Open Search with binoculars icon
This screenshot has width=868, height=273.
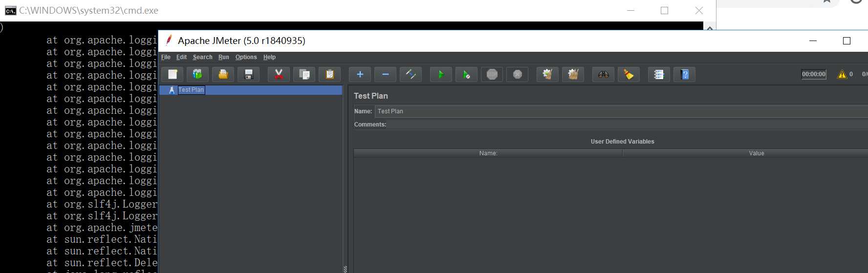tap(604, 74)
